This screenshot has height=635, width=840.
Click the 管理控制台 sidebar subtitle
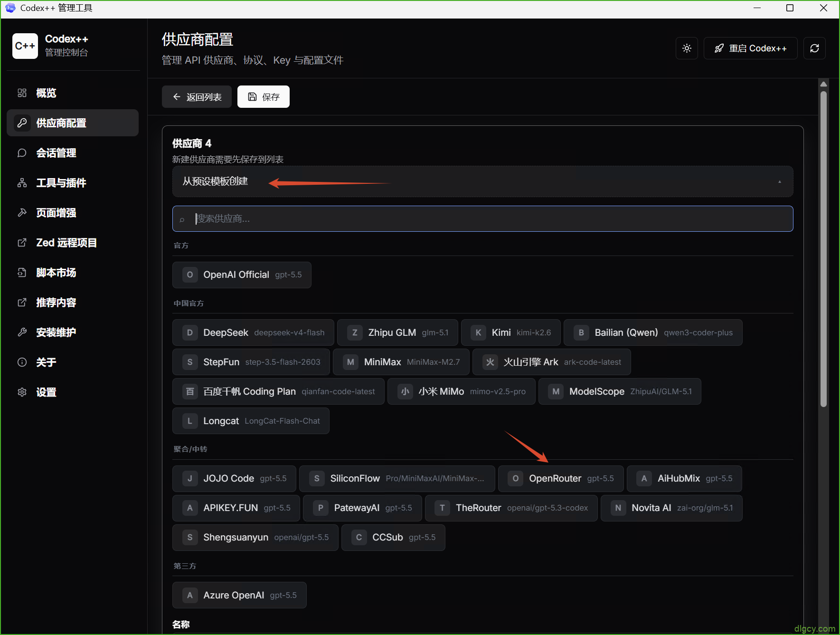coord(66,53)
